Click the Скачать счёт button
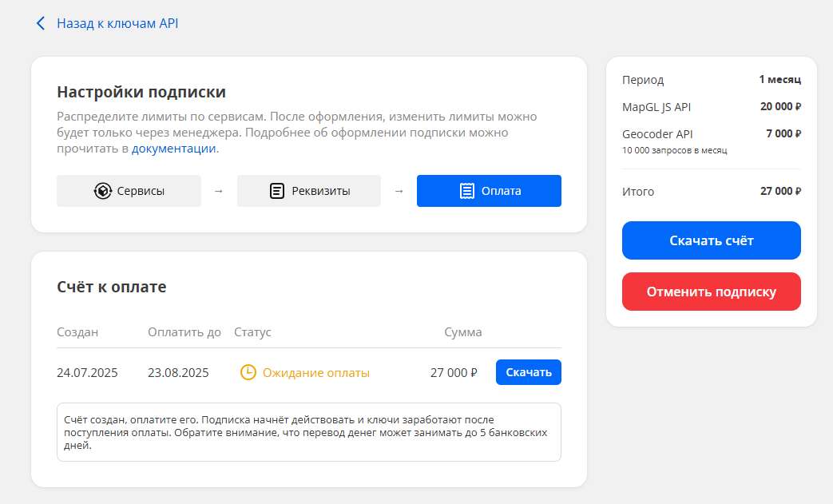 [x=712, y=240]
